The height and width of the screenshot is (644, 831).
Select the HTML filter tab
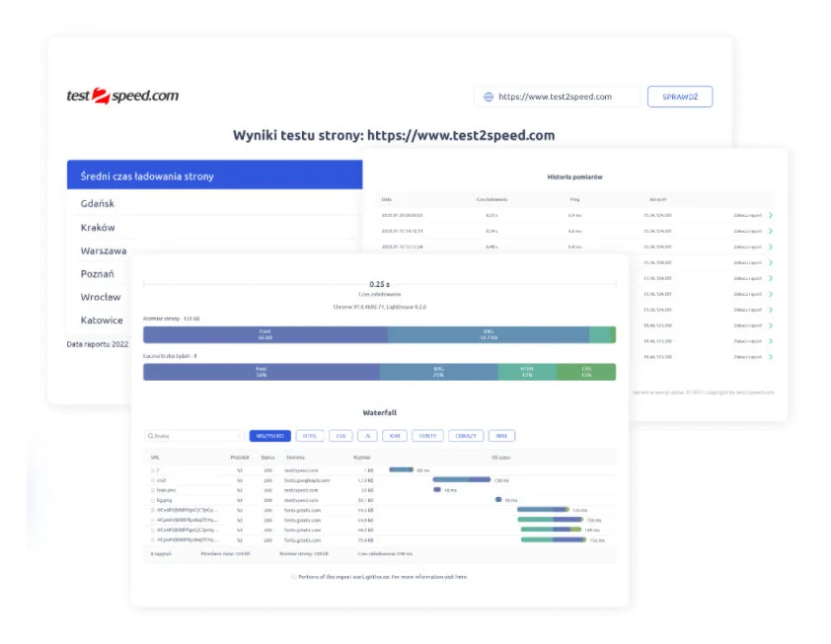(309, 435)
